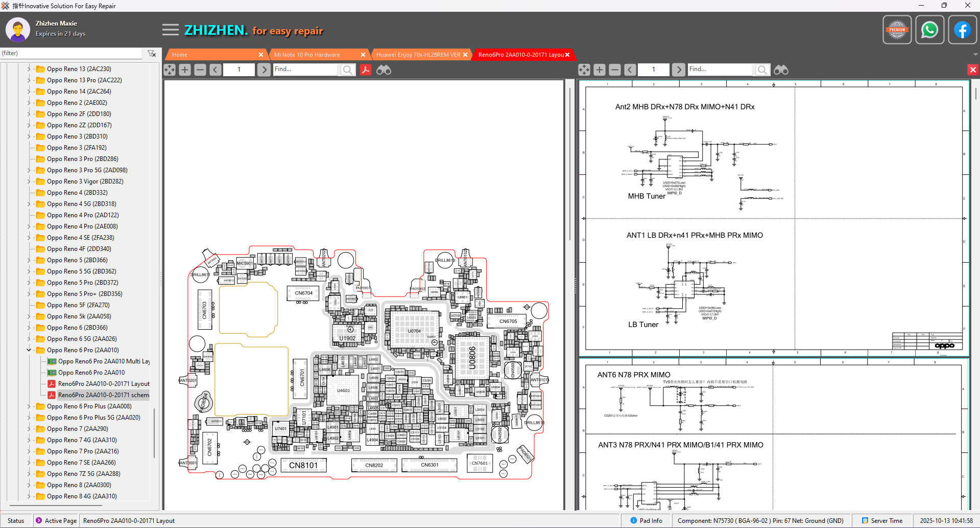Click binoculars icon in layout viewer toolbar

pos(384,70)
